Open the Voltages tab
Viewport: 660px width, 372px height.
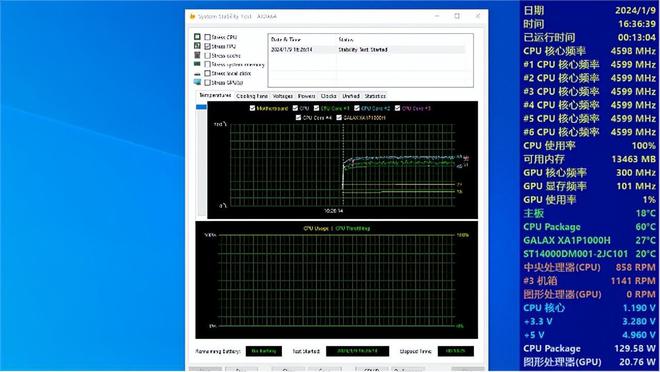[x=282, y=96]
